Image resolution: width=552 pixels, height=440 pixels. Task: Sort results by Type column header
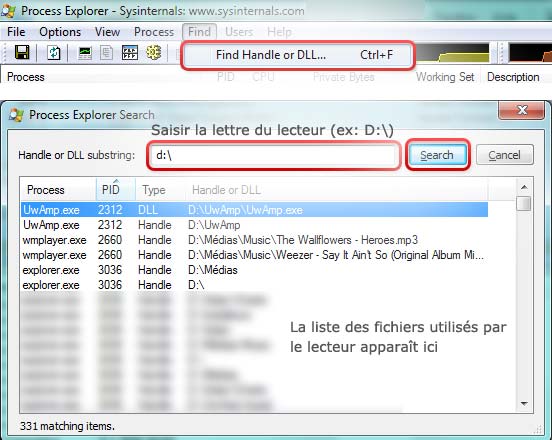(160, 190)
